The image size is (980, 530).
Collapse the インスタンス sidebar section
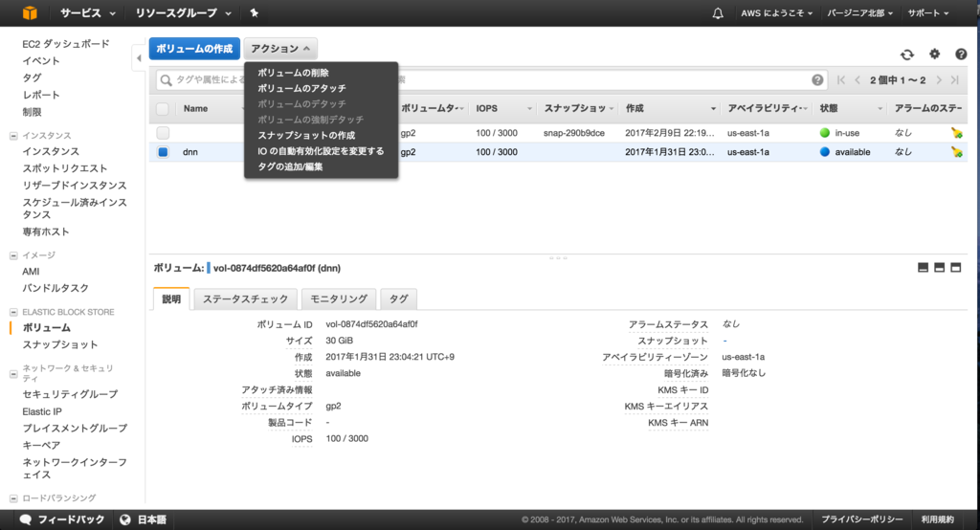(13, 136)
